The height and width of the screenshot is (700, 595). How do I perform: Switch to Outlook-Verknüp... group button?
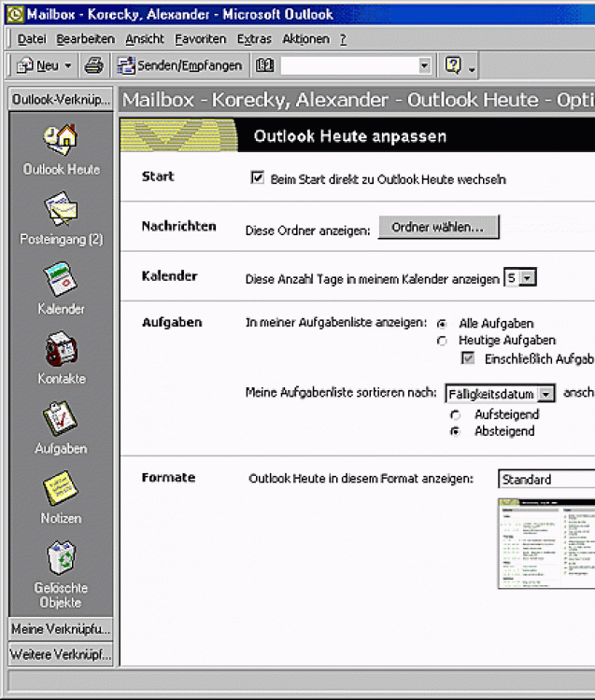[61, 99]
